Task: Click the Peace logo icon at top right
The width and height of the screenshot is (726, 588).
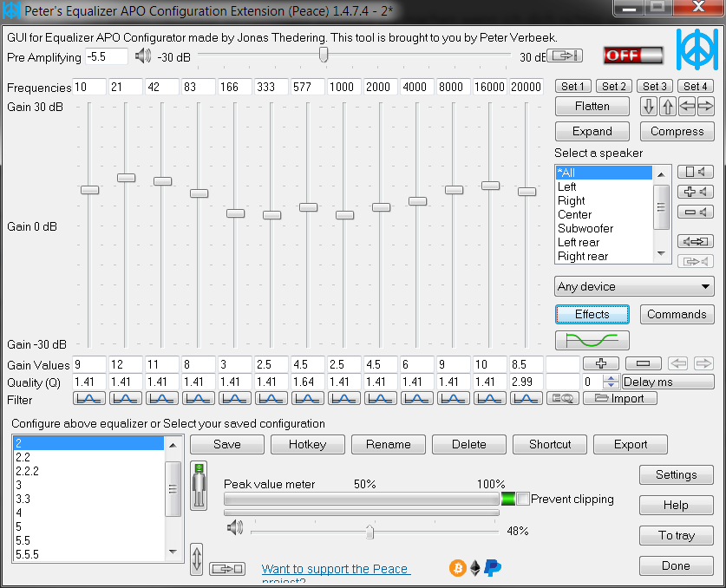Action: 697,49
